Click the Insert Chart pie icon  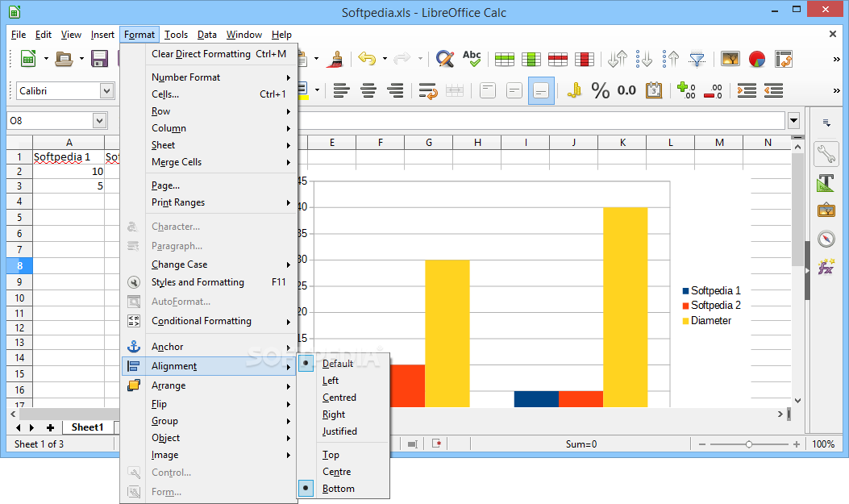click(757, 59)
